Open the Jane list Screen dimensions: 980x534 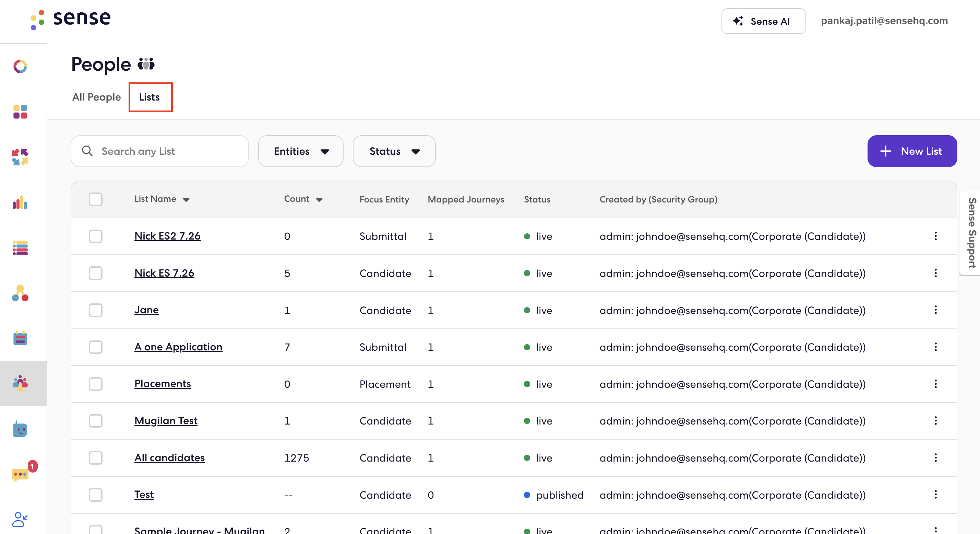pos(146,310)
